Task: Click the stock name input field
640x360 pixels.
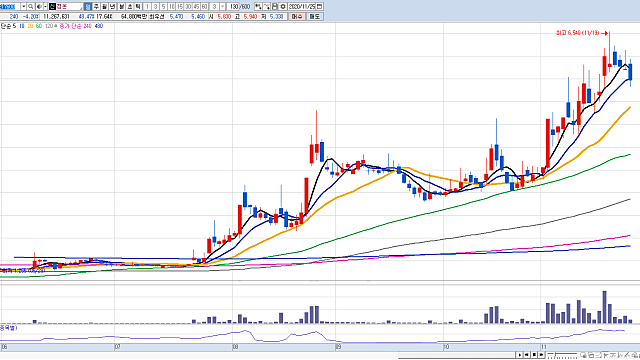Action: [69, 7]
